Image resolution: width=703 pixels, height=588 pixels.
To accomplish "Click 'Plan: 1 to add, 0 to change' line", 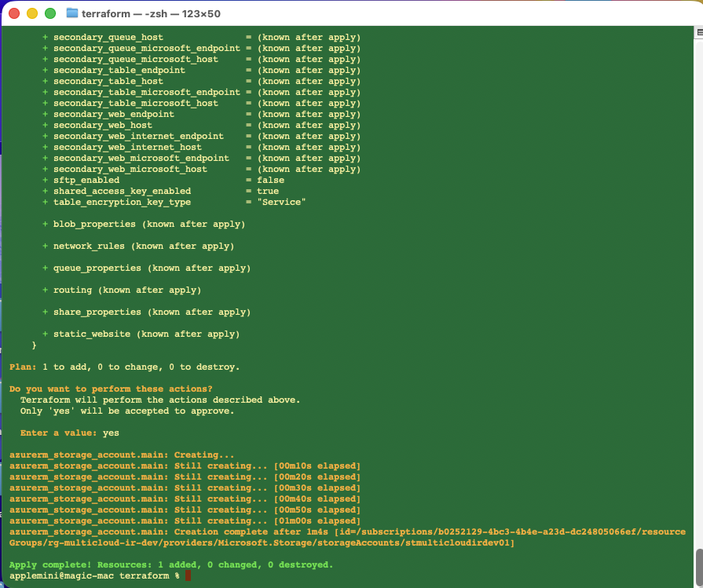I will (x=124, y=367).
